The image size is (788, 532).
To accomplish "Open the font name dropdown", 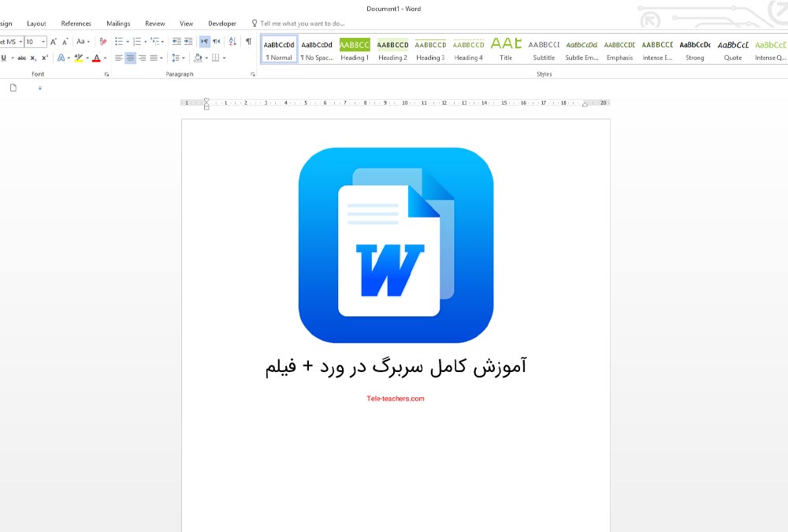I will point(20,42).
